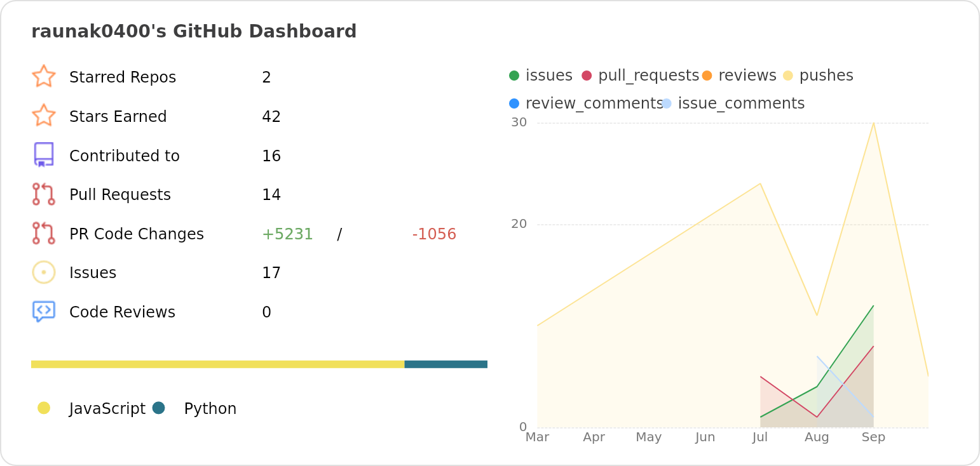Viewport: 980px width, 466px height.
Task: Toggle the reviews legend series
Action: pos(740,76)
